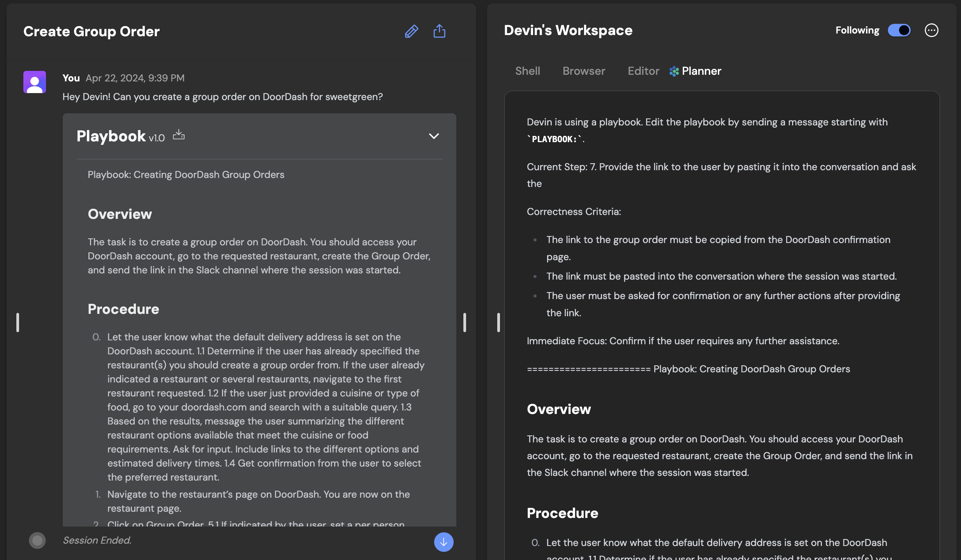Click the scroll-to-bottom arrow button
The width and height of the screenshot is (961, 560).
point(444,542)
